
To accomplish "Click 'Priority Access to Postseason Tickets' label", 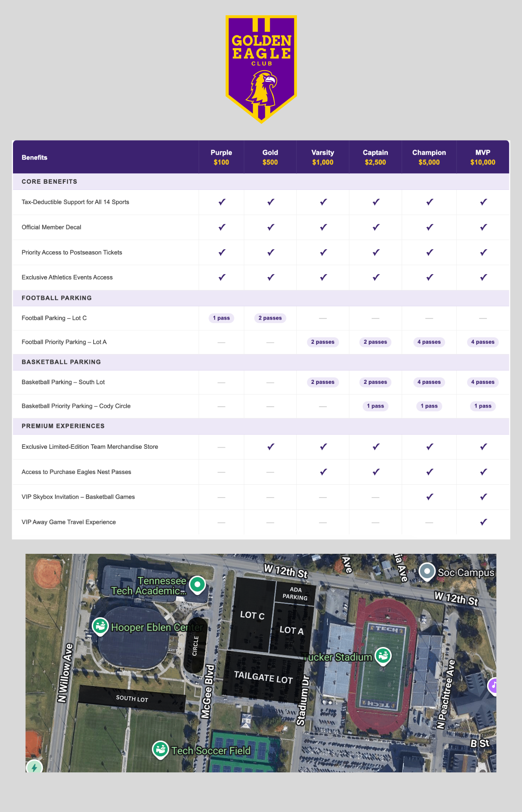I will [x=72, y=252].
